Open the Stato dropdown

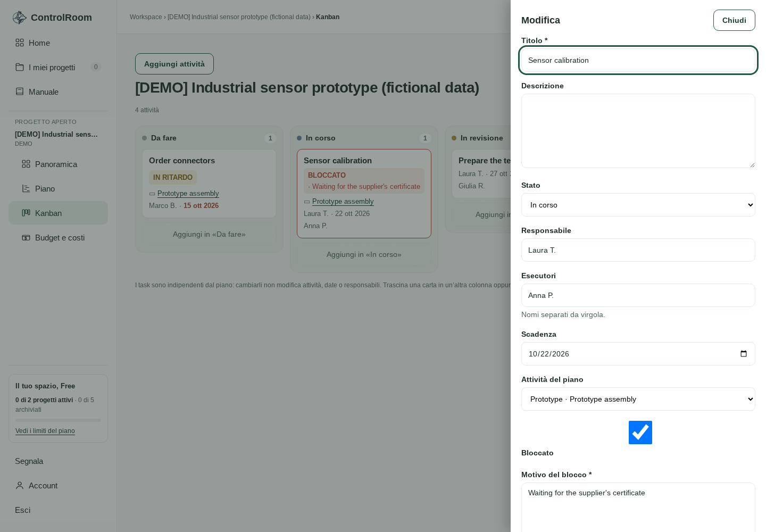(x=638, y=205)
